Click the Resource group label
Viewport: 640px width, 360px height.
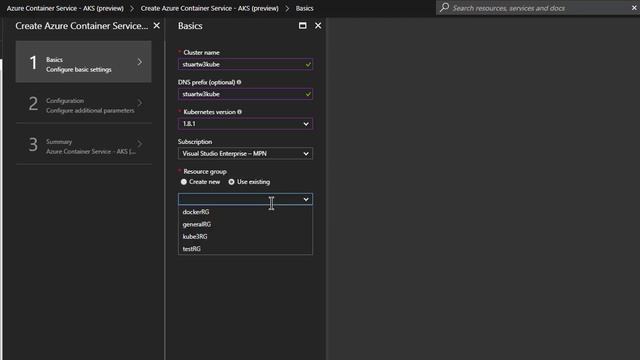coord(205,171)
